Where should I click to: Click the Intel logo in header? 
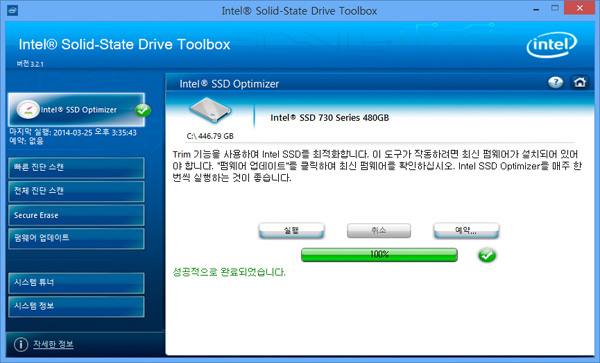[x=551, y=45]
